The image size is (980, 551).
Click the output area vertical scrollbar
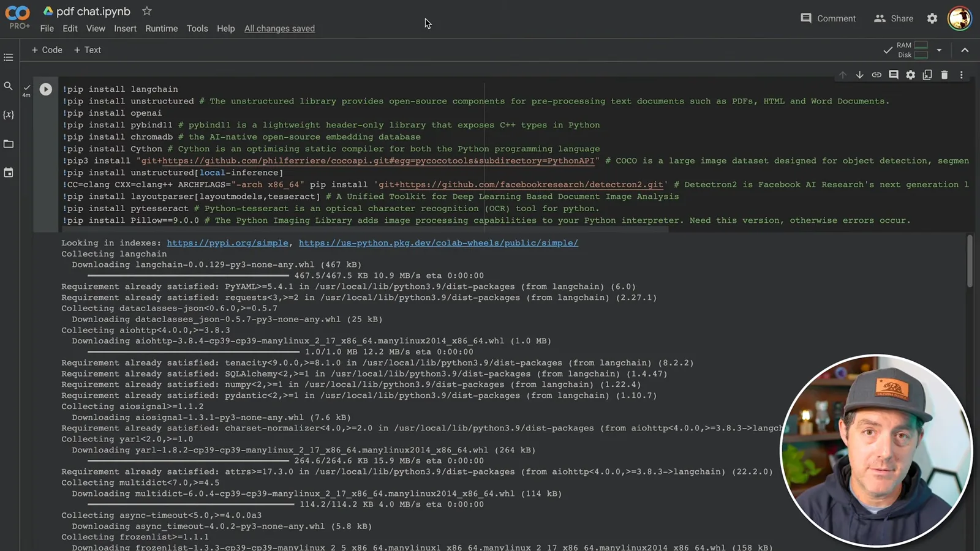[x=970, y=261]
